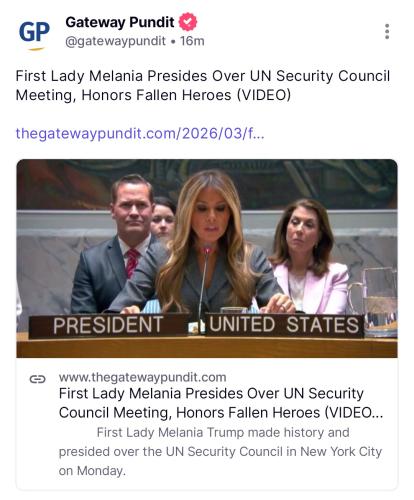Click the @gatewaypundit handle
414x500 pixels.
(115, 41)
